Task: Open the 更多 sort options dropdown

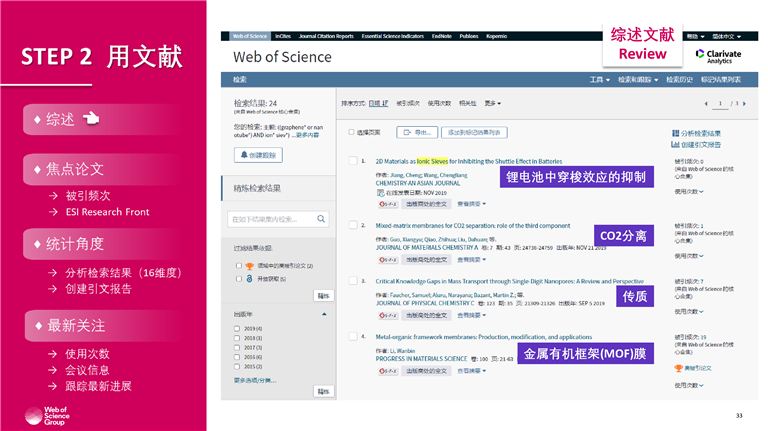Action: (493, 103)
